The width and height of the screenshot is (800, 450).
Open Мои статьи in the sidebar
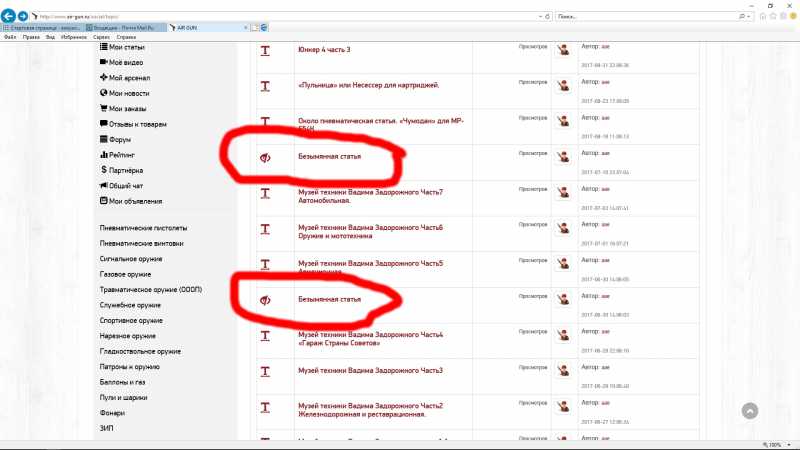122,47
